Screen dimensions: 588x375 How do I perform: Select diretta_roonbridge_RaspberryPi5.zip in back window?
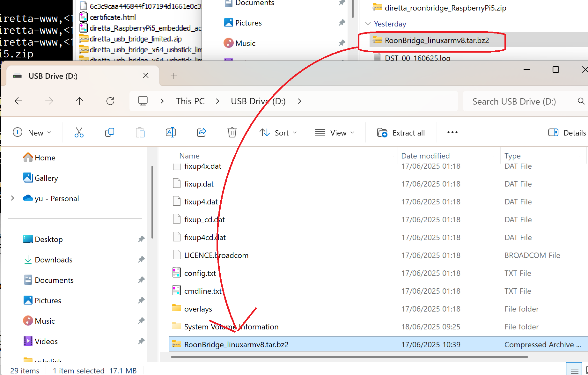pos(445,8)
